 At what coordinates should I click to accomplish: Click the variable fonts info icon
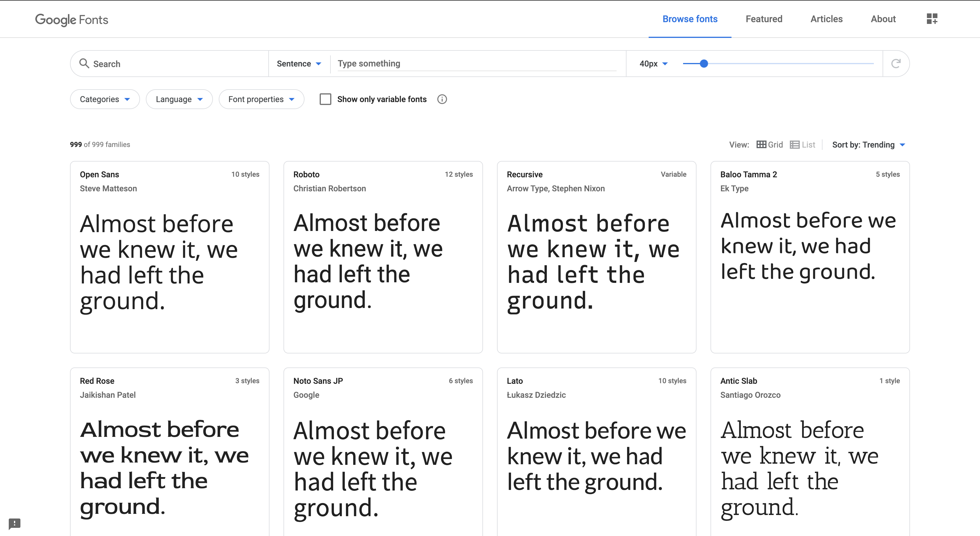(x=442, y=99)
